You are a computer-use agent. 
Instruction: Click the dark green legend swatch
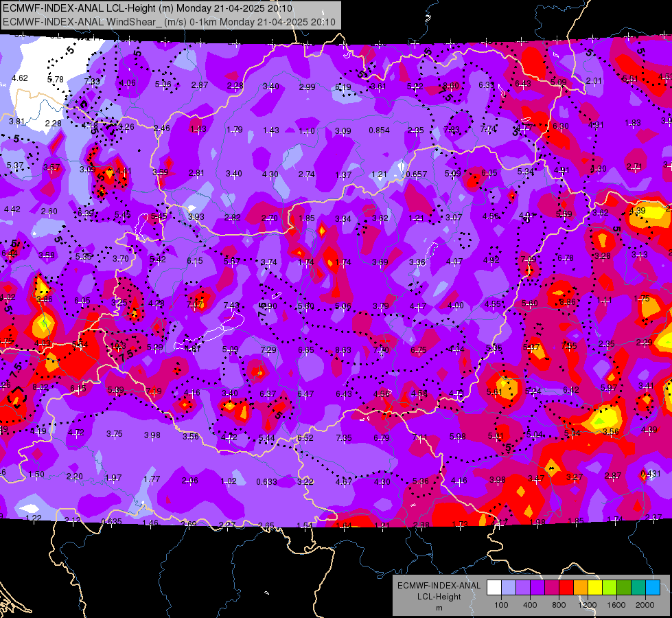point(624,588)
